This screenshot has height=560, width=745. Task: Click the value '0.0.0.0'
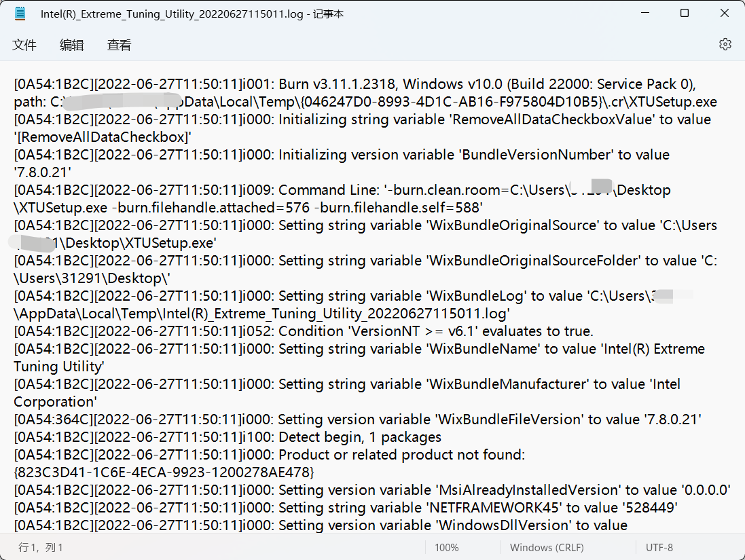pyautogui.click(x=706, y=489)
